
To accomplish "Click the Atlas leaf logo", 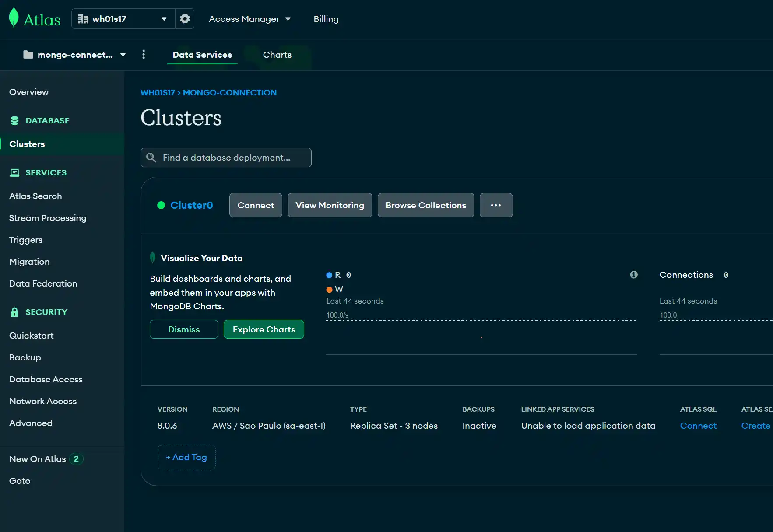I will point(14,18).
